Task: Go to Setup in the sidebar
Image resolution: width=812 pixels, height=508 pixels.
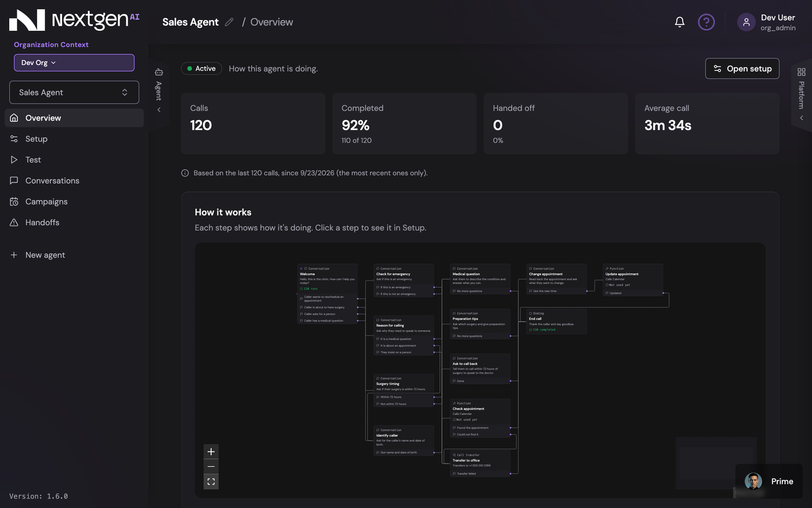Action: pyautogui.click(x=74, y=139)
